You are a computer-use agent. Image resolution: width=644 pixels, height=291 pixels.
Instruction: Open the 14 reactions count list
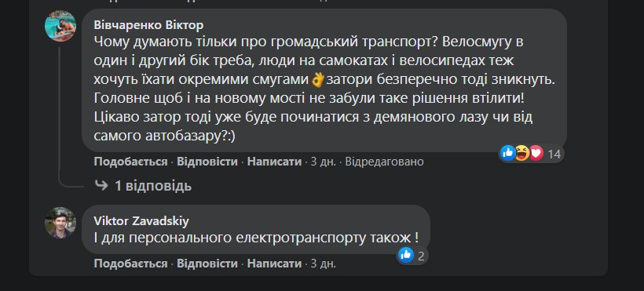554,155
